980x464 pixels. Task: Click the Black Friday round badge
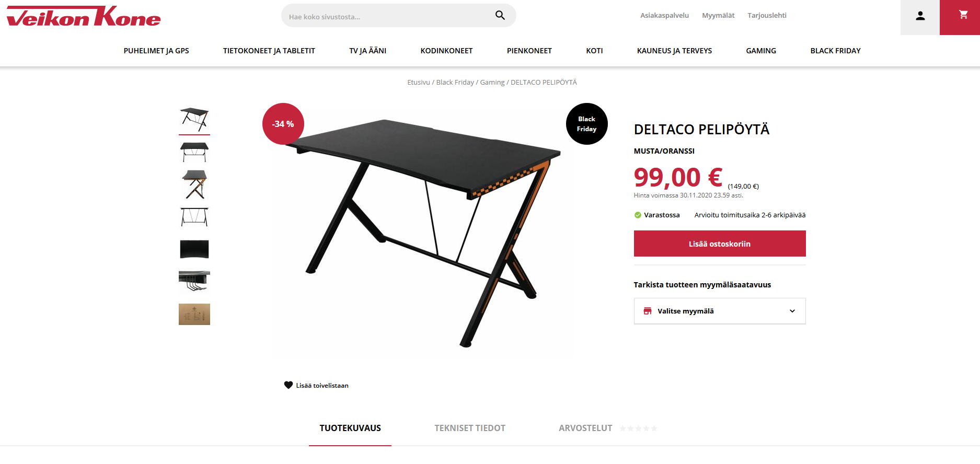[x=586, y=124]
